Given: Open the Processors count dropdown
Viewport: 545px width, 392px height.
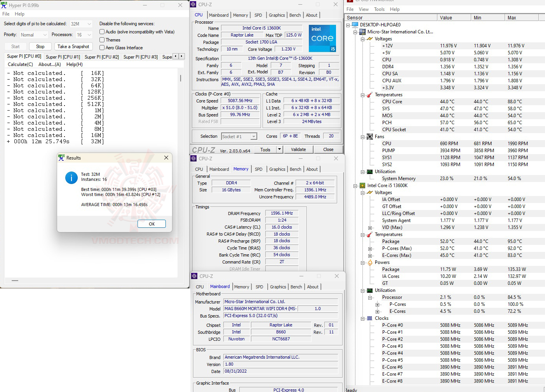Looking at the screenshot, I should (84, 35).
